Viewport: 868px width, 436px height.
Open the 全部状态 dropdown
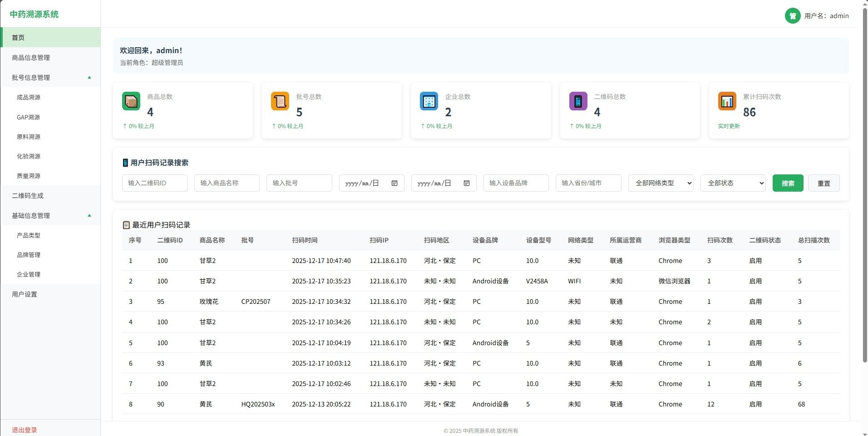click(733, 183)
